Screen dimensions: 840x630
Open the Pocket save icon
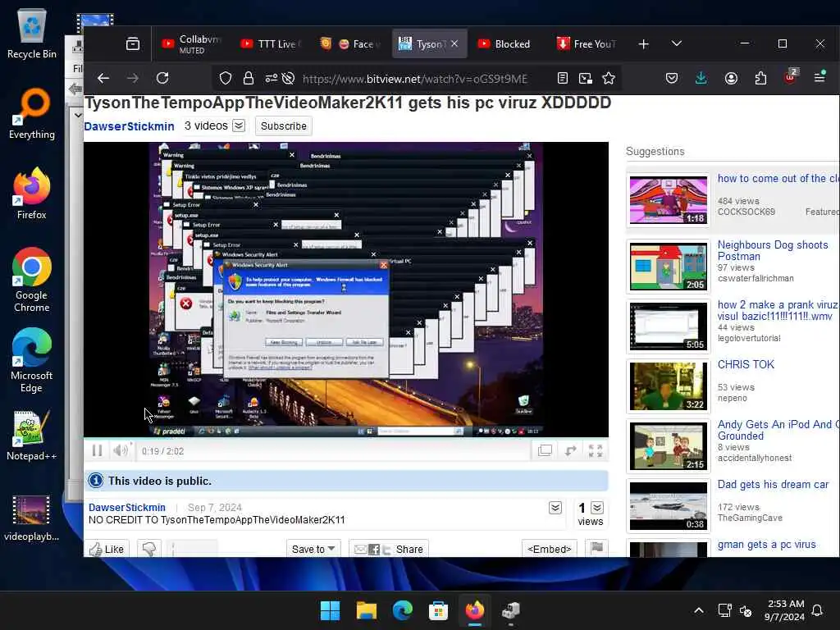pos(671,79)
